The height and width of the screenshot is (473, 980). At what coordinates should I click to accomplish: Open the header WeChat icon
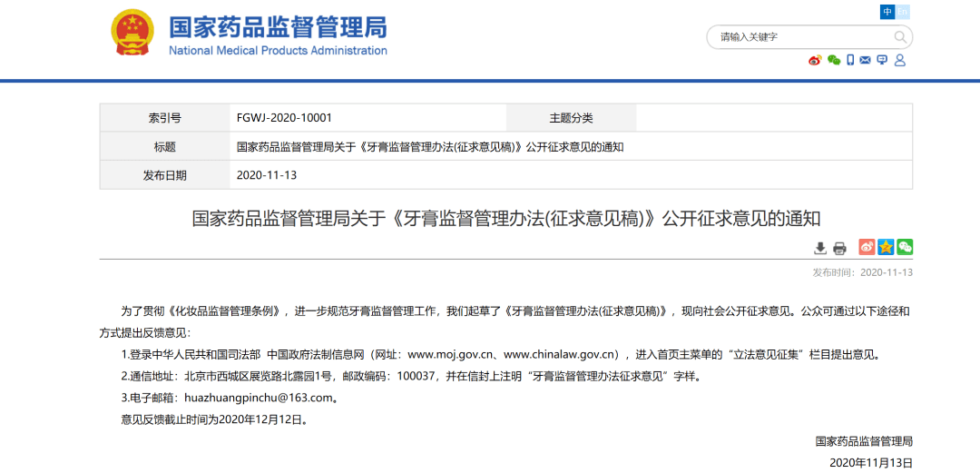[x=833, y=60]
